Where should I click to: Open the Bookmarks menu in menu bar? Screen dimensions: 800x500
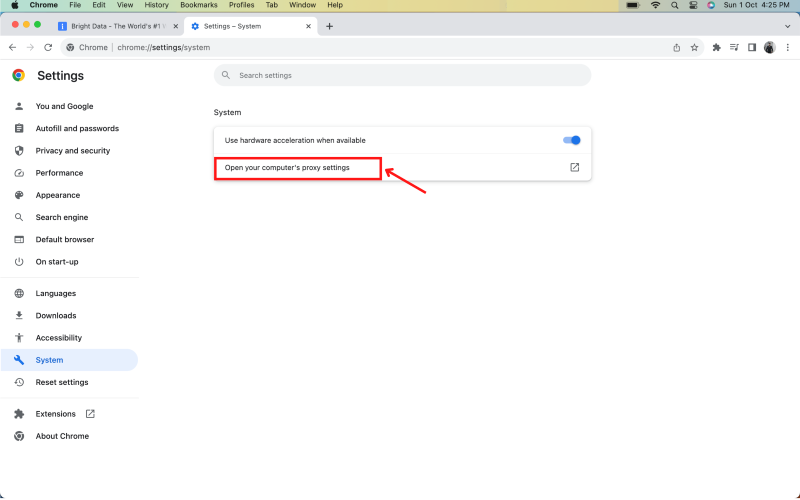click(198, 5)
